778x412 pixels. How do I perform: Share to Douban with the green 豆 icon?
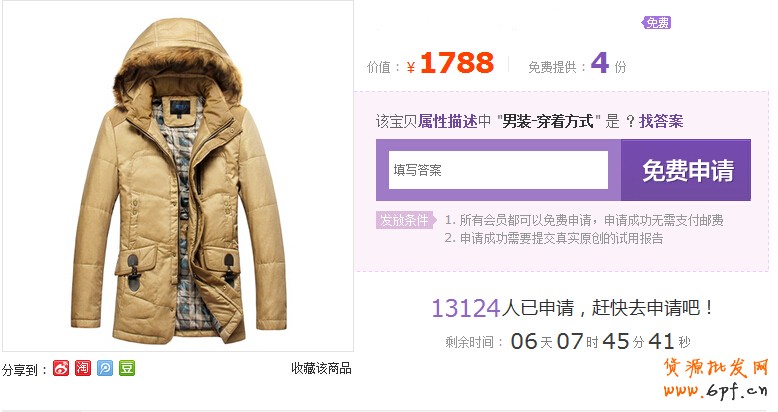tap(127, 368)
